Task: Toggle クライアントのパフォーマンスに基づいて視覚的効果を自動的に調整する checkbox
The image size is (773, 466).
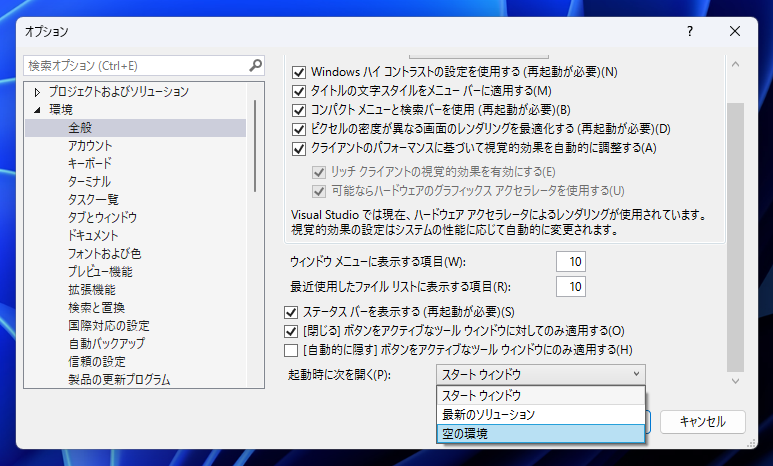Action: coord(299,148)
